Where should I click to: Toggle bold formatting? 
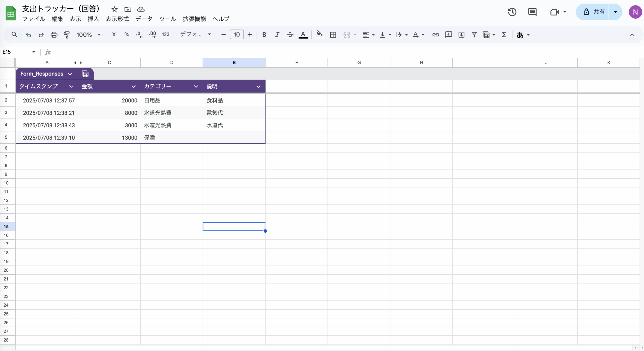pyautogui.click(x=264, y=35)
